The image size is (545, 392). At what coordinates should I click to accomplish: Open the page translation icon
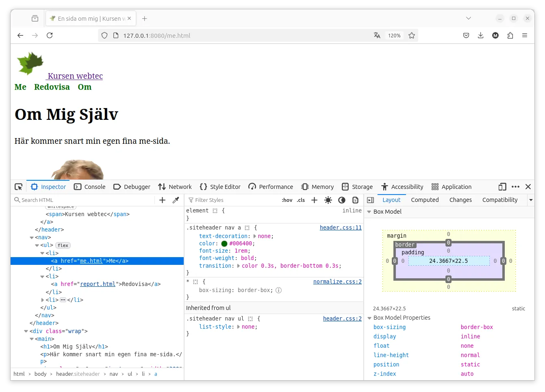[x=377, y=35]
